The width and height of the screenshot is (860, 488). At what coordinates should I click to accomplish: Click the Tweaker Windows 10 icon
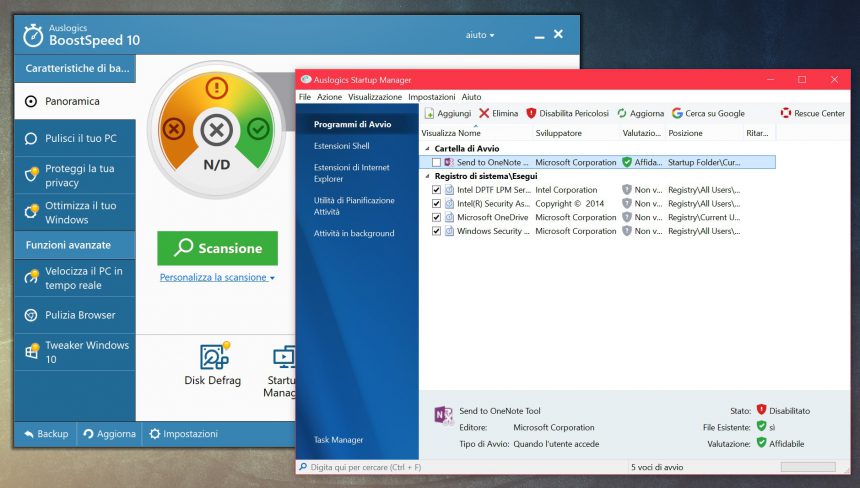point(32,350)
